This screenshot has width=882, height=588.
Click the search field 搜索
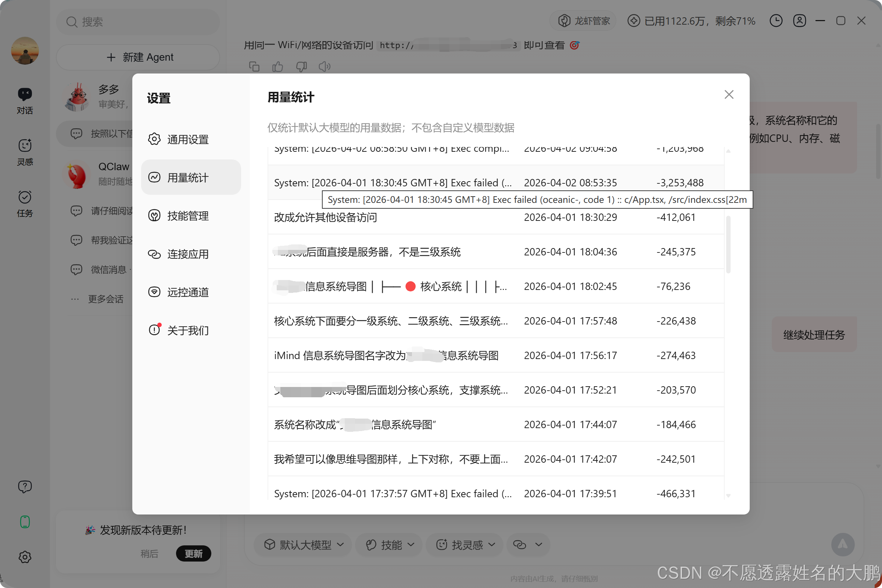tap(137, 22)
